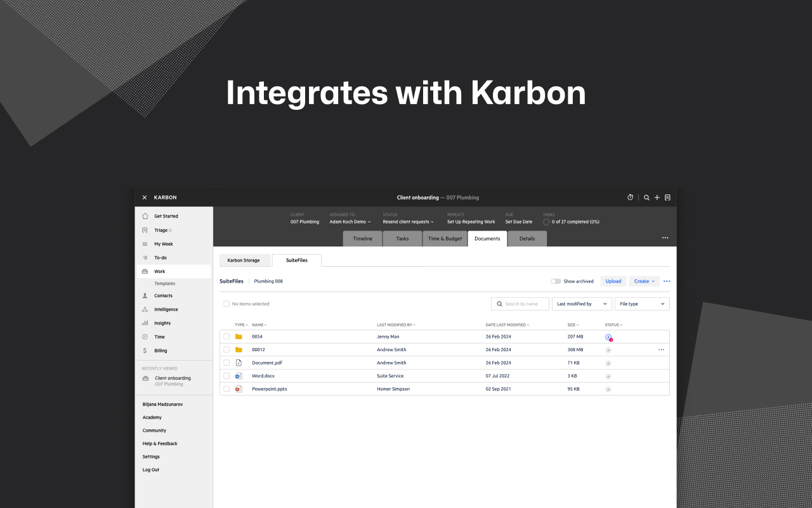Switch to the Tasks tab

[x=402, y=239]
